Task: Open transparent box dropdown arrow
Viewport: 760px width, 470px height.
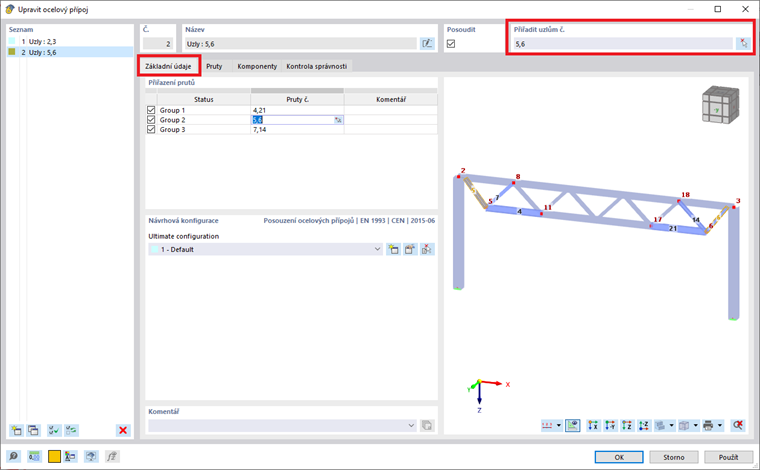Action: [x=696, y=425]
